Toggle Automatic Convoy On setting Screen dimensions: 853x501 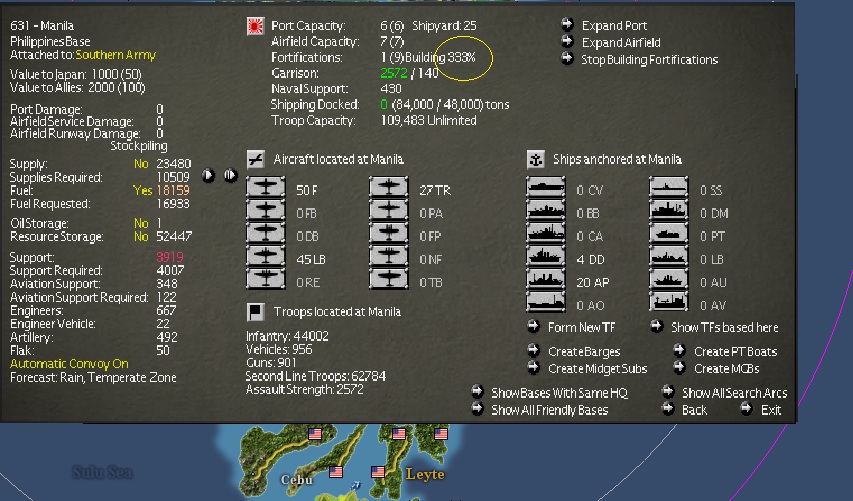click(69, 364)
